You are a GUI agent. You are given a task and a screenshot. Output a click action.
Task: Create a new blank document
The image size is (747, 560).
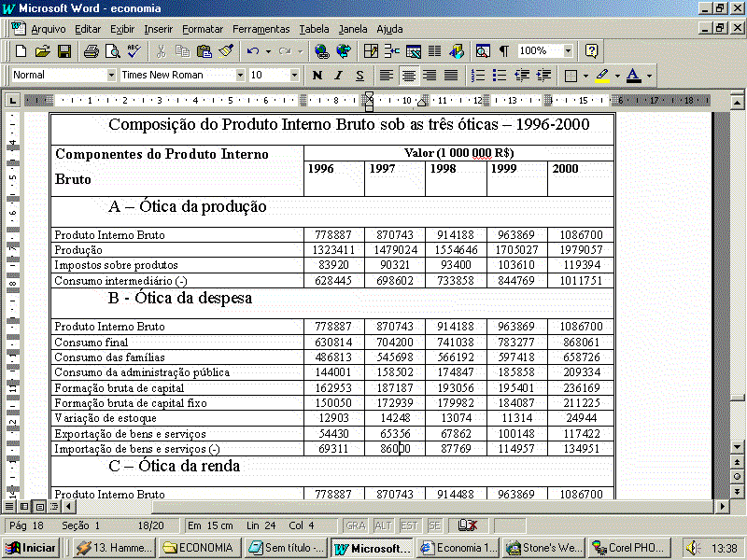(21, 51)
